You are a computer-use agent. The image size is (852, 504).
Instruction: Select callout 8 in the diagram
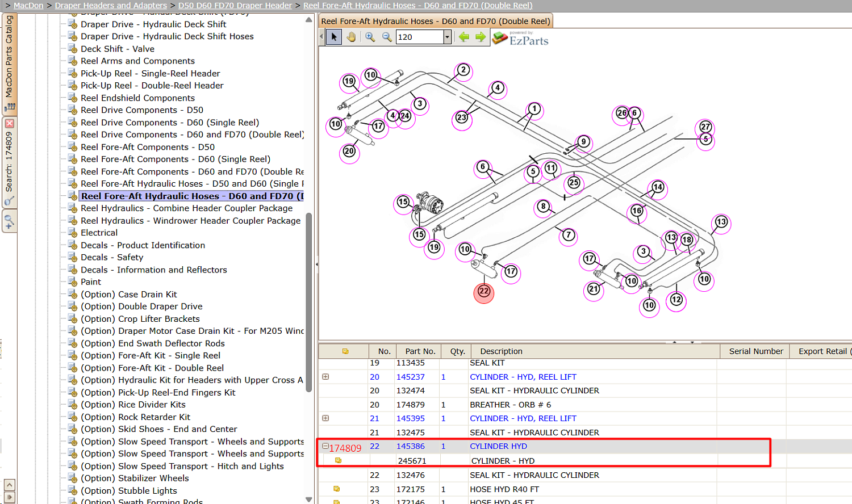(544, 207)
